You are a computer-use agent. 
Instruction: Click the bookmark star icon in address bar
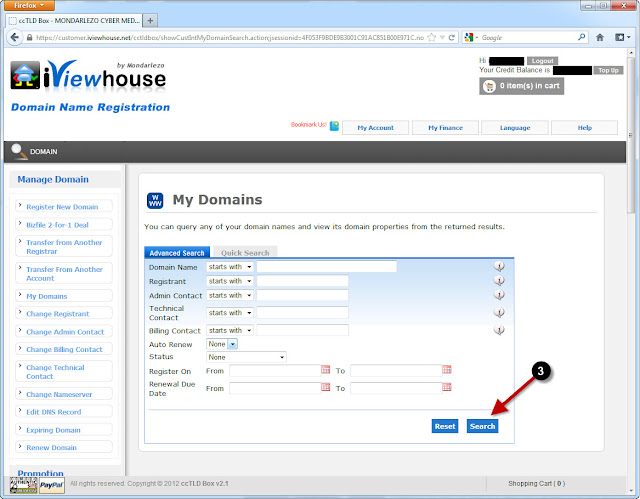(431, 38)
